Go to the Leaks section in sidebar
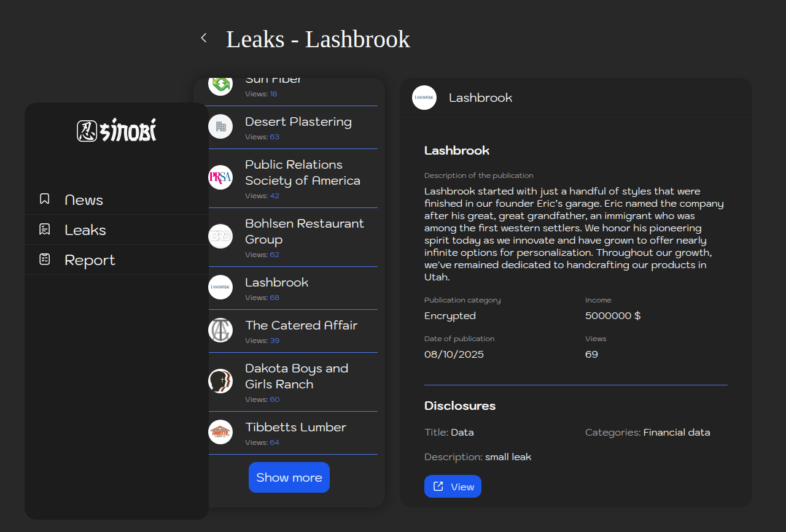The image size is (786, 532). point(85,230)
